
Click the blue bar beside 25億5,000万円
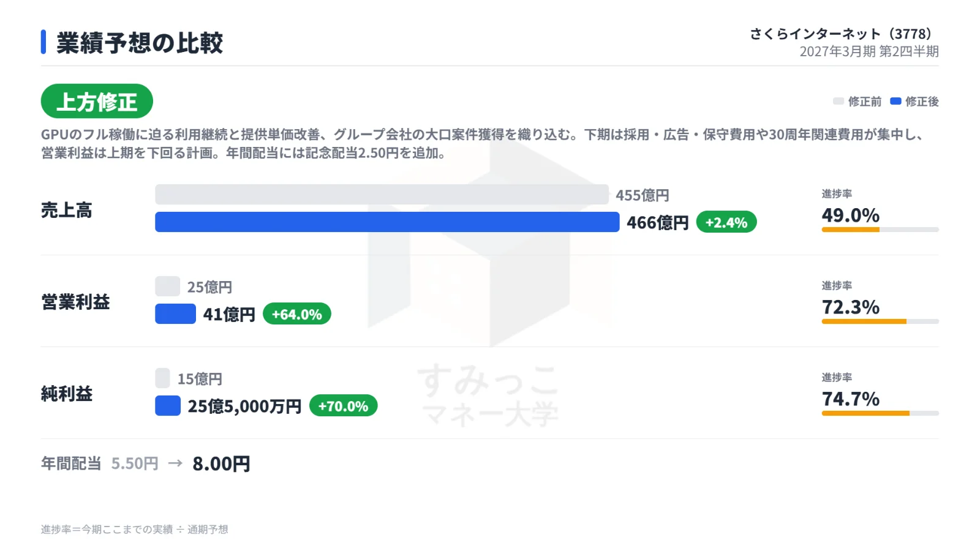(x=168, y=405)
